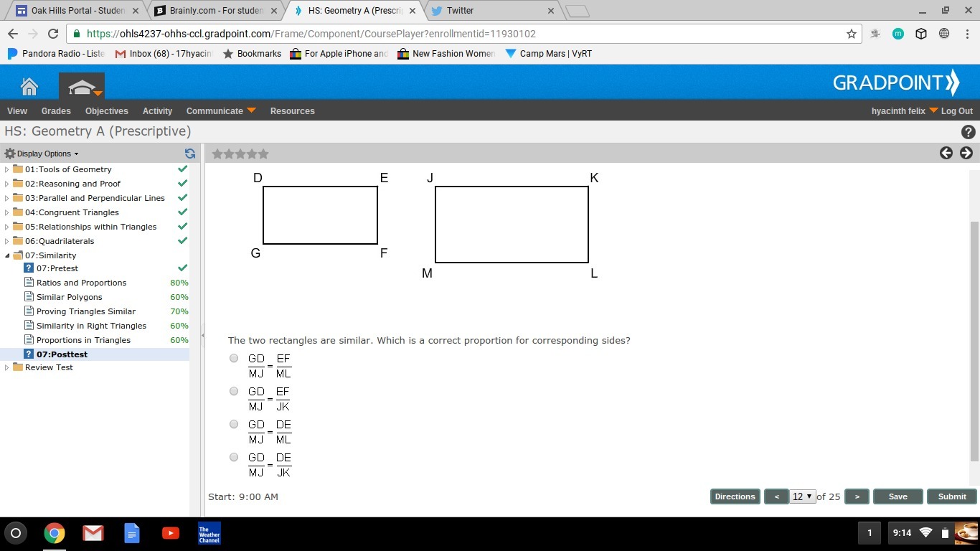The height and width of the screenshot is (551, 980).
Task: Open the New Fashion Women bookmark
Action: 446,54
